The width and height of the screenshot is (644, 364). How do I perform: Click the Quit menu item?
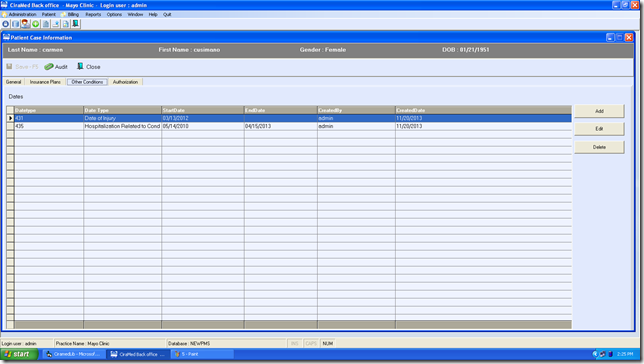pyautogui.click(x=167, y=14)
